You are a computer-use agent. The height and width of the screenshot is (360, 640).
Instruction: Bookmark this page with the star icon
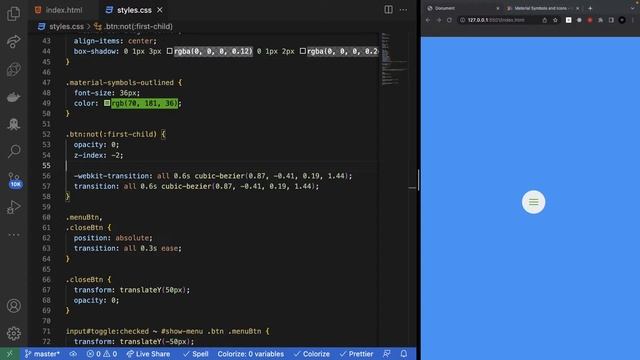pyautogui.click(x=555, y=20)
